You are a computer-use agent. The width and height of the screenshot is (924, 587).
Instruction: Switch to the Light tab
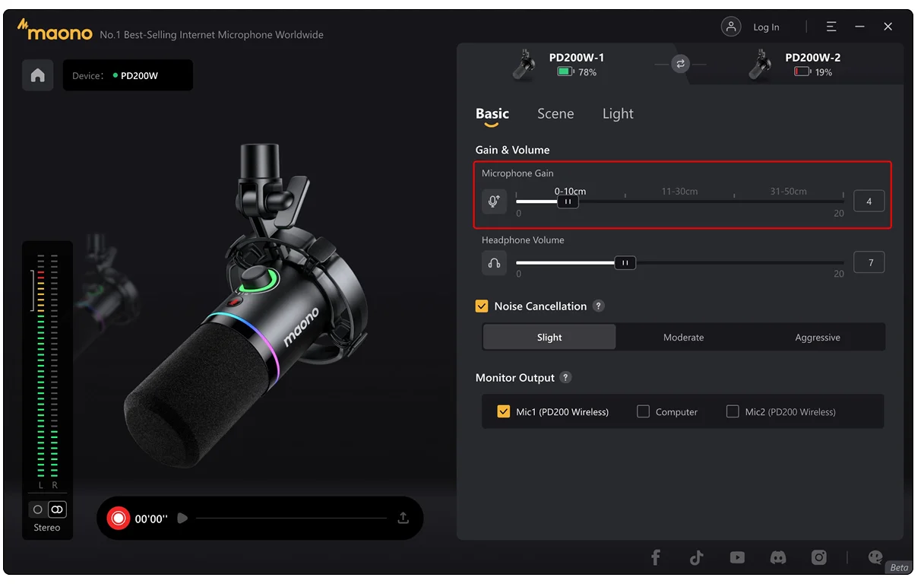point(618,113)
